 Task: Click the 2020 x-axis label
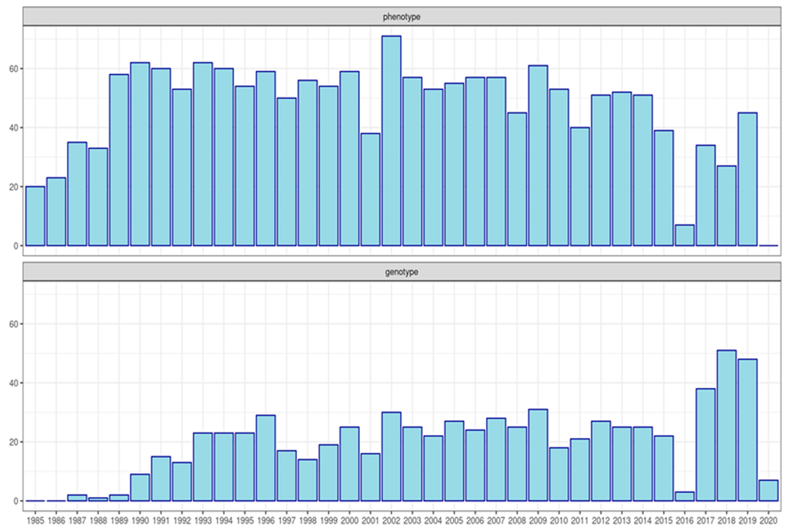pyautogui.click(x=768, y=520)
